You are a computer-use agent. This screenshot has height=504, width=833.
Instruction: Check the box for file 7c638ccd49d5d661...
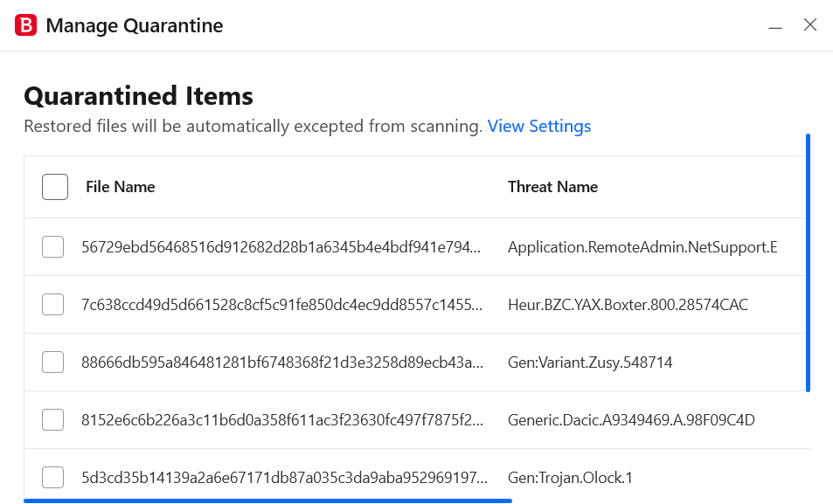[x=53, y=305]
